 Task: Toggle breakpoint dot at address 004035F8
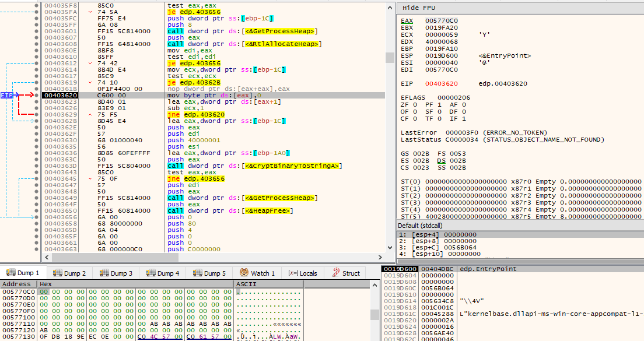click(x=37, y=6)
